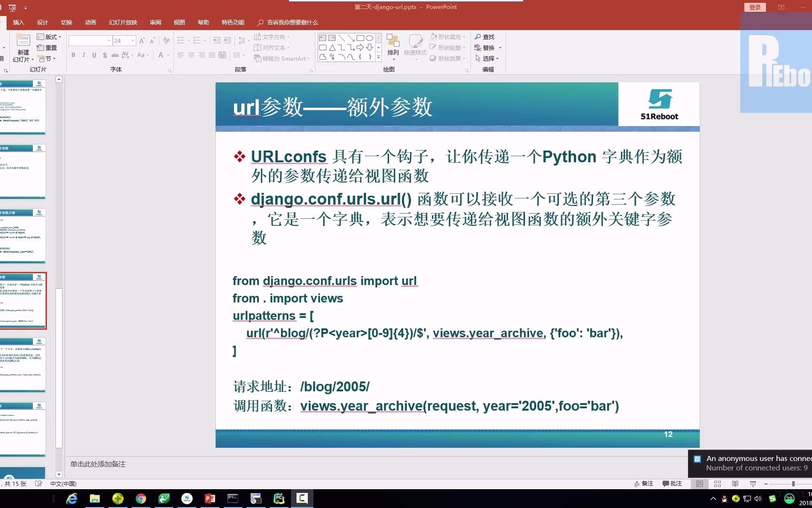Viewport: 812px width, 508px height.
Task: Toggle Underline formatting
Action: coord(94,55)
